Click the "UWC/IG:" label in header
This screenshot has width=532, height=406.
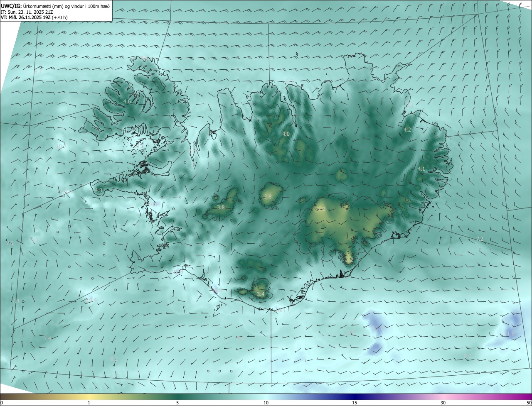[x=11, y=6]
